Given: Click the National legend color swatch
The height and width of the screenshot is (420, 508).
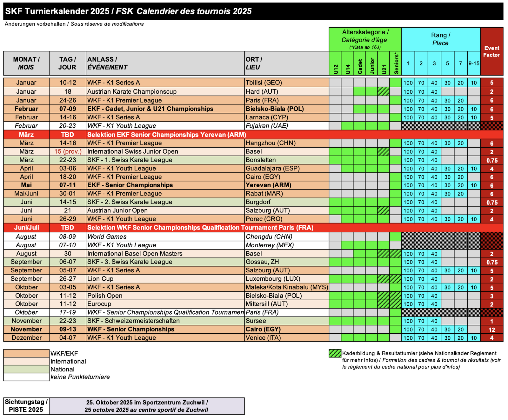Looking at the screenshot, I should click(26, 369).
